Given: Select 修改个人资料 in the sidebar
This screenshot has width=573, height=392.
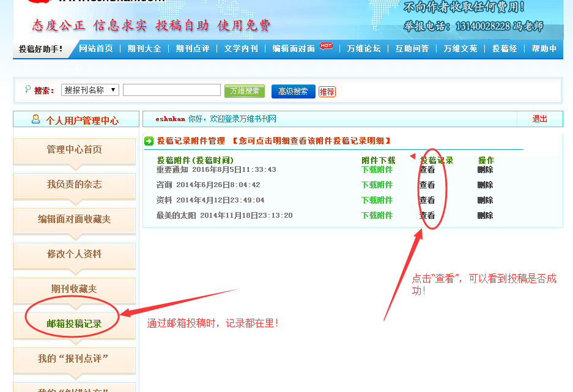Looking at the screenshot, I should pos(74,254).
